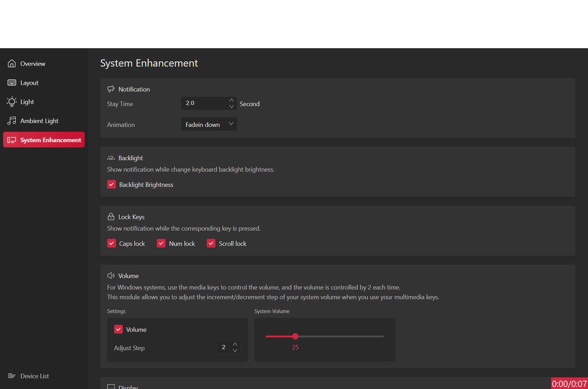Image resolution: width=588 pixels, height=389 pixels.
Task: Decrease Adjust Step with down arrow
Action: (235, 351)
